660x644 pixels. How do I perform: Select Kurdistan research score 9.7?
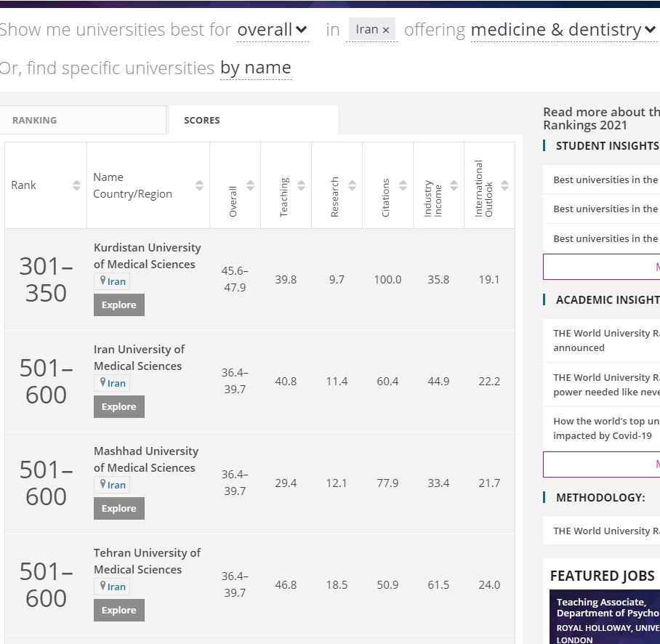point(337,280)
